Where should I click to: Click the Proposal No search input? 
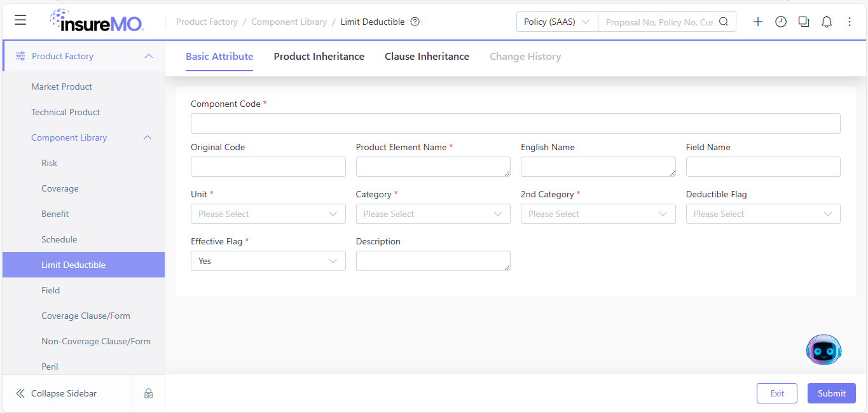[659, 22]
